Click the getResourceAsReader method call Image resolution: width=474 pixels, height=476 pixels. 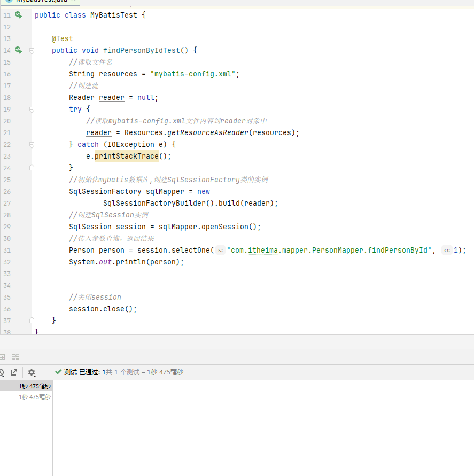pyautogui.click(x=208, y=132)
